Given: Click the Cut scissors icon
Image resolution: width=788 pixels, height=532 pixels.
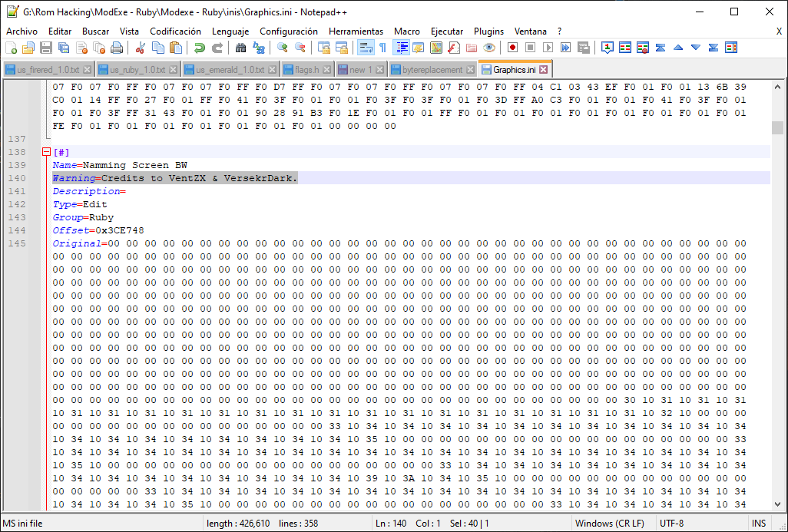Looking at the screenshot, I should coord(140,48).
